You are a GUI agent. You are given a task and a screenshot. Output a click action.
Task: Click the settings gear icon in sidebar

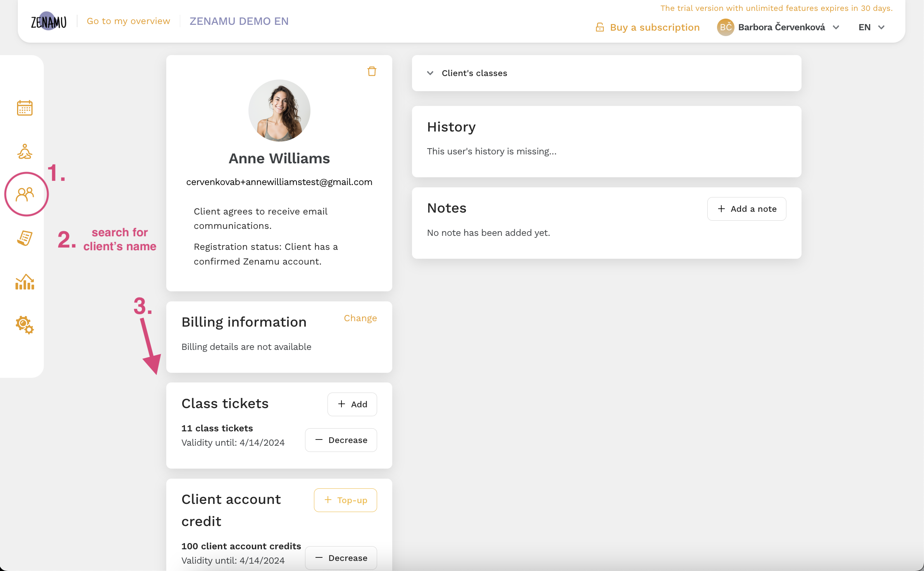point(24,325)
